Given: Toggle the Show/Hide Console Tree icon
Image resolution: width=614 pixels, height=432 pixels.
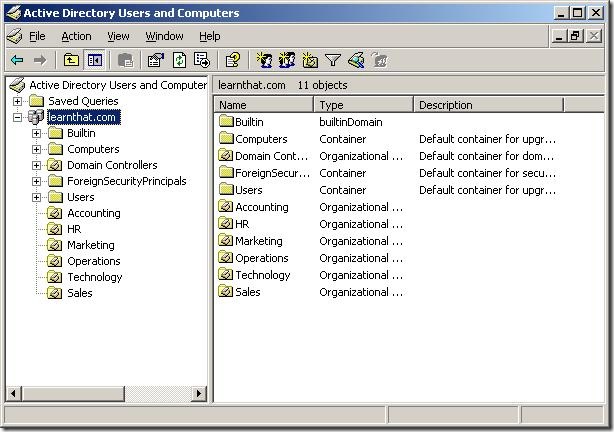Looking at the screenshot, I should tap(95, 60).
